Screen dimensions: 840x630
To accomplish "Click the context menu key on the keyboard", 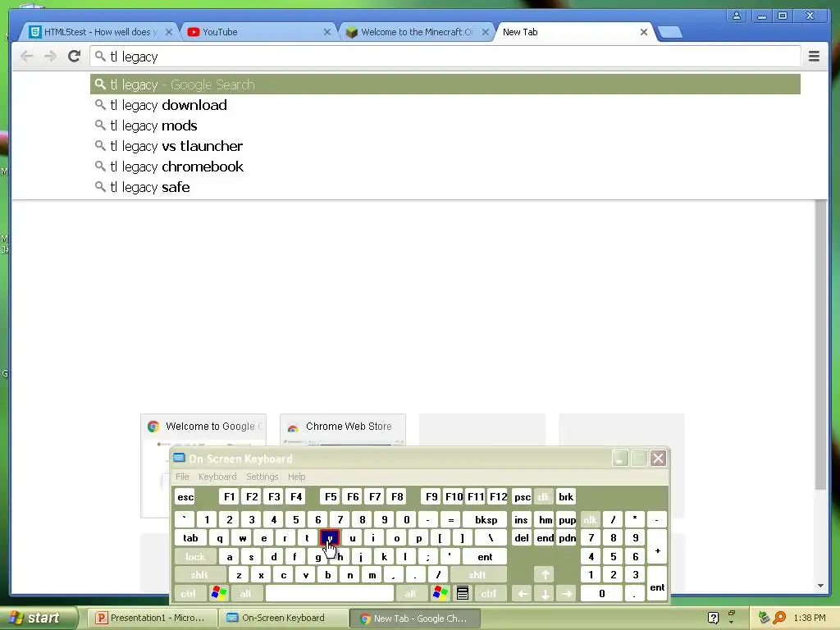I will pos(463,594).
